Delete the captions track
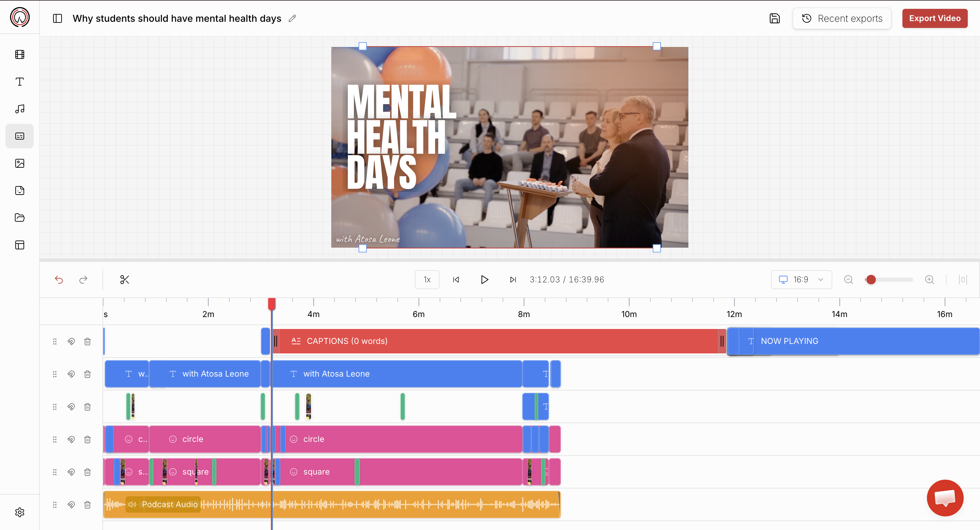This screenshot has width=980, height=530. tap(87, 342)
